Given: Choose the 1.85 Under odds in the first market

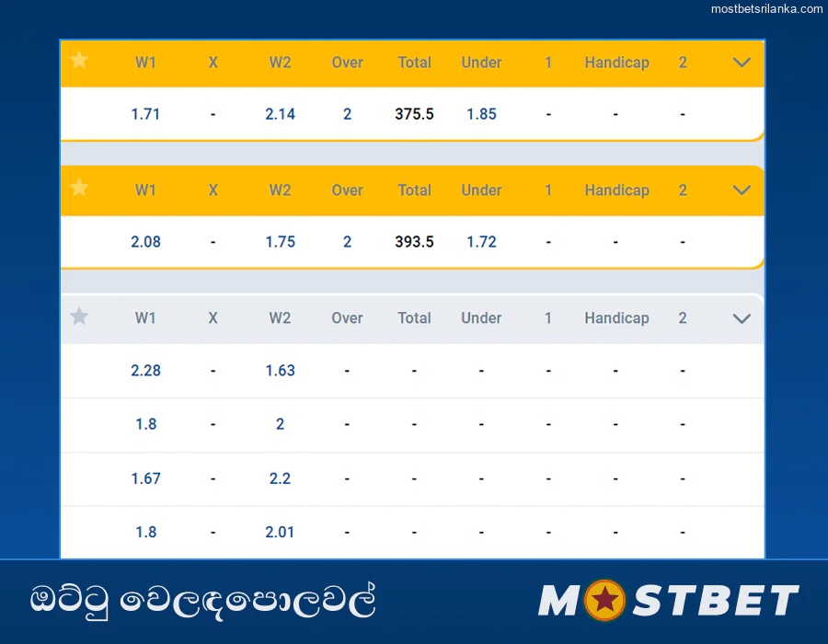Looking at the screenshot, I should click(481, 114).
